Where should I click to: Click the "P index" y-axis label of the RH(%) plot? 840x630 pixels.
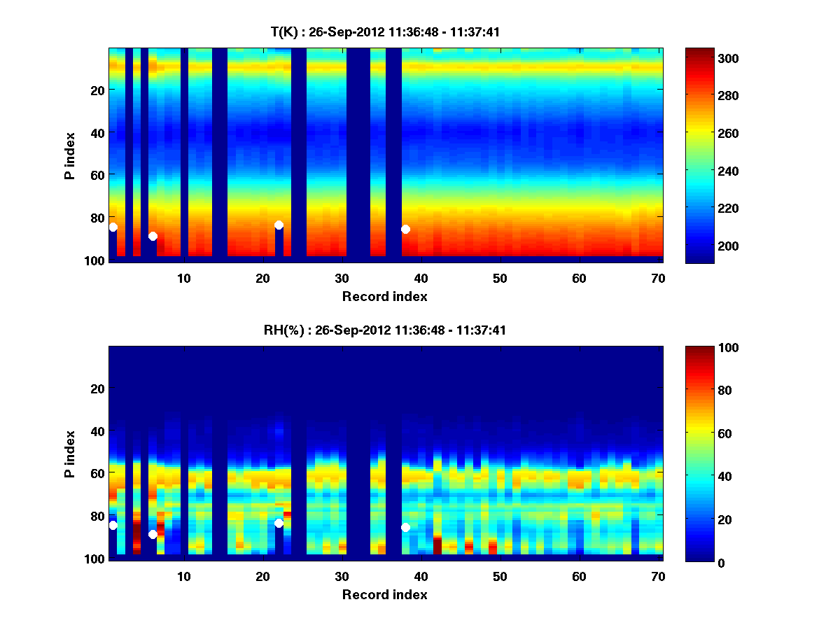click(70, 454)
